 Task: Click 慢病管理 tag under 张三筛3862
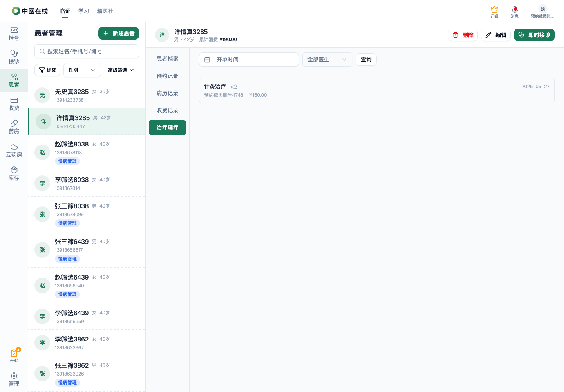tap(67, 383)
